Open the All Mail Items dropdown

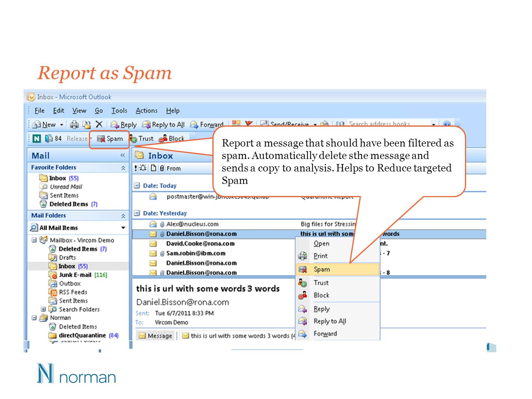pos(123,228)
